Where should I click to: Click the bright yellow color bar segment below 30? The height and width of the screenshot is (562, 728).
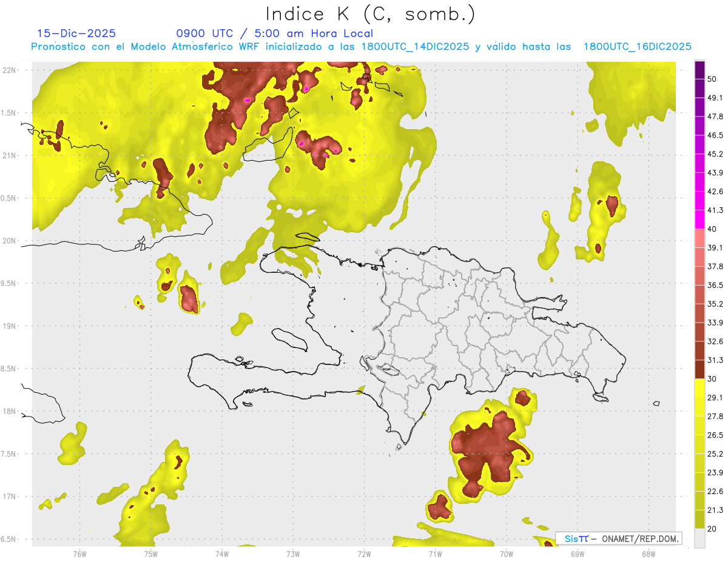click(699, 389)
